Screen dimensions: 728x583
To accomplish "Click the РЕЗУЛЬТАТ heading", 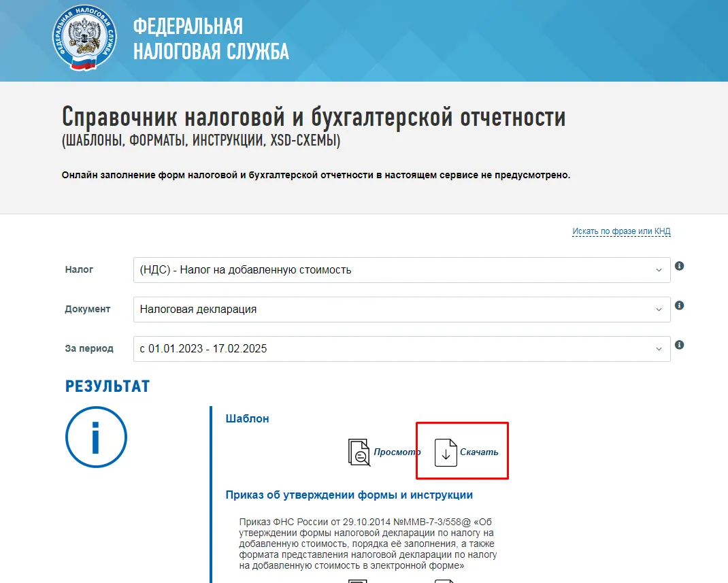I will tap(107, 387).
